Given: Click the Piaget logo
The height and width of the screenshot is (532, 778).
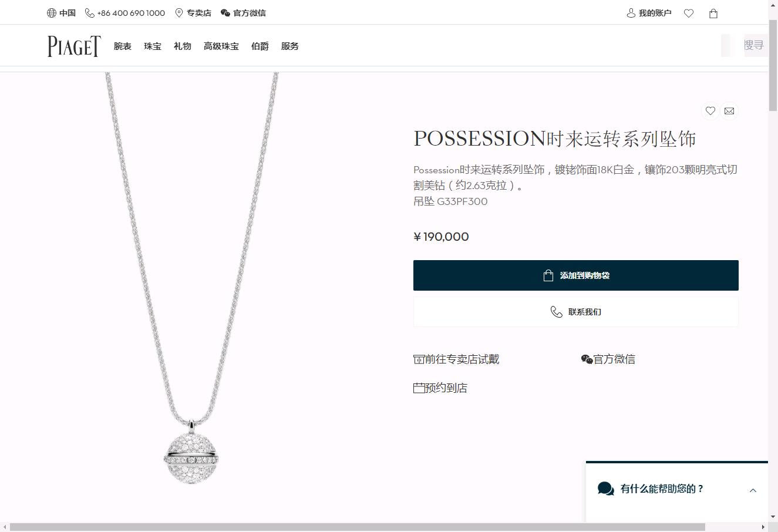Looking at the screenshot, I should [74, 46].
